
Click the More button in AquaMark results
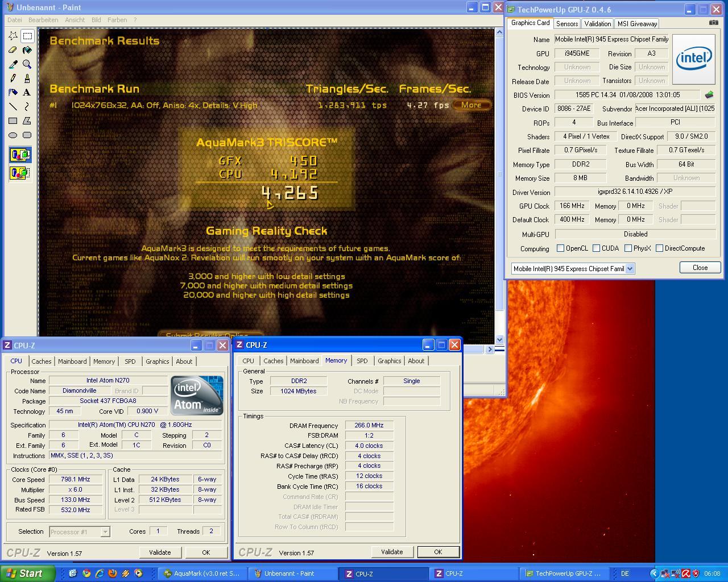[471, 105]
